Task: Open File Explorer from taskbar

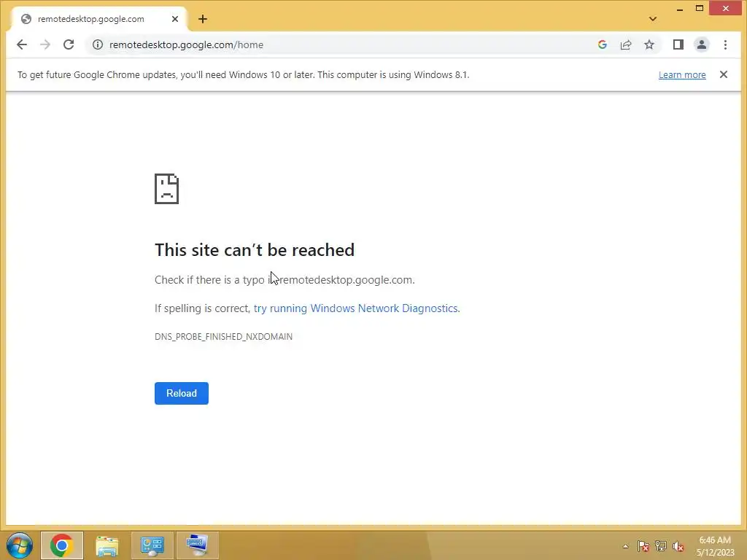Action: click(107, 545)
